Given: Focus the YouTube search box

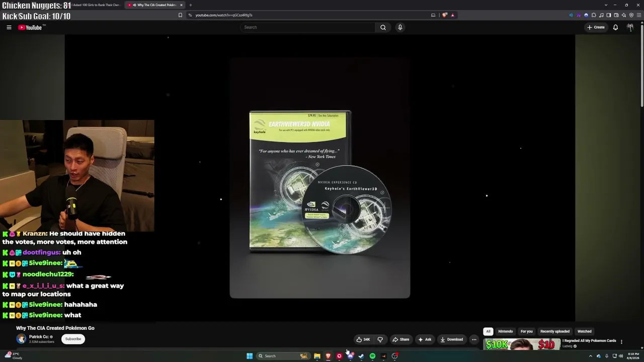Looking at the screenshot, I should click(x=308, y=27).
